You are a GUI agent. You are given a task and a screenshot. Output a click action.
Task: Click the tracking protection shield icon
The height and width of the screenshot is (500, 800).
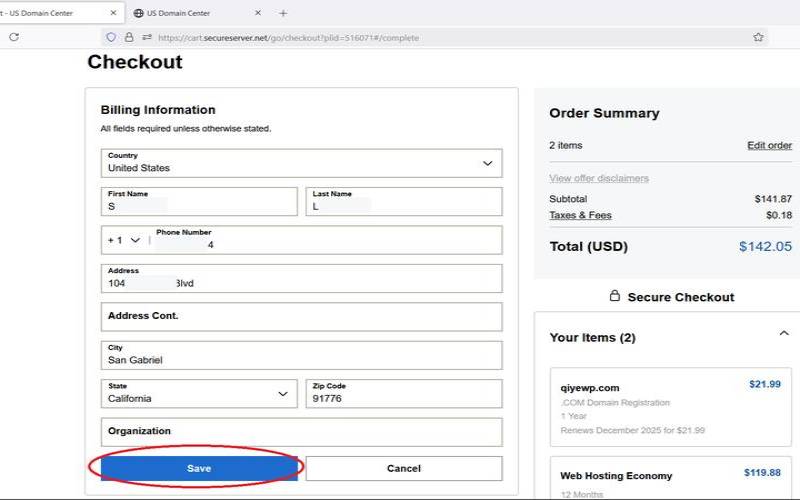click(x=111, y=37)
